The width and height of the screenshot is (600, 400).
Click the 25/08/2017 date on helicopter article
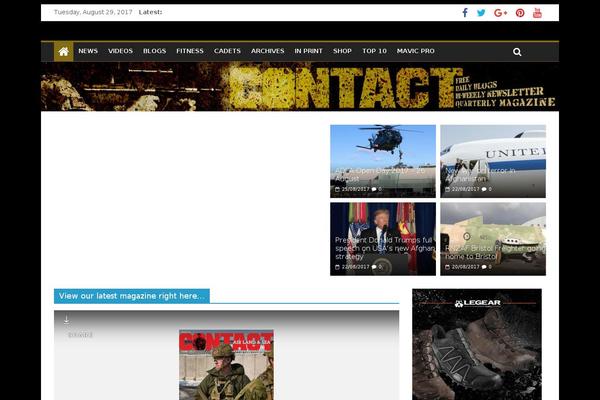(x=355, y=189)
